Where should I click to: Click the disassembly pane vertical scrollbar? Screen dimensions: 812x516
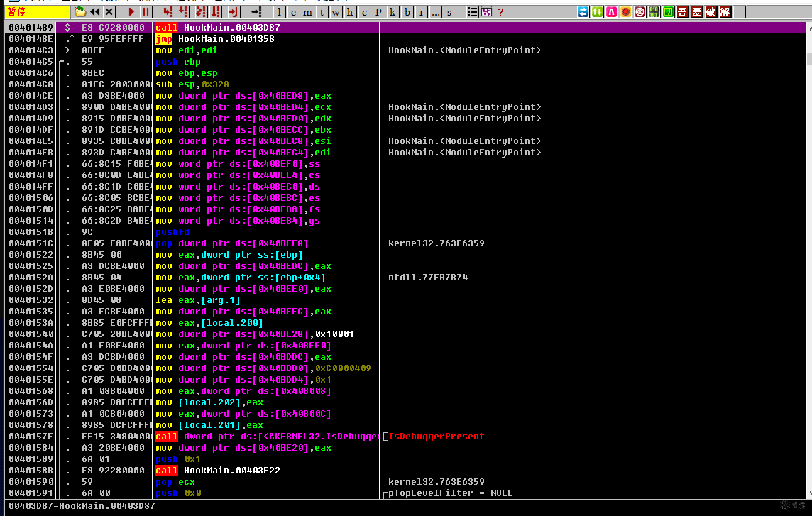point(809,248)
